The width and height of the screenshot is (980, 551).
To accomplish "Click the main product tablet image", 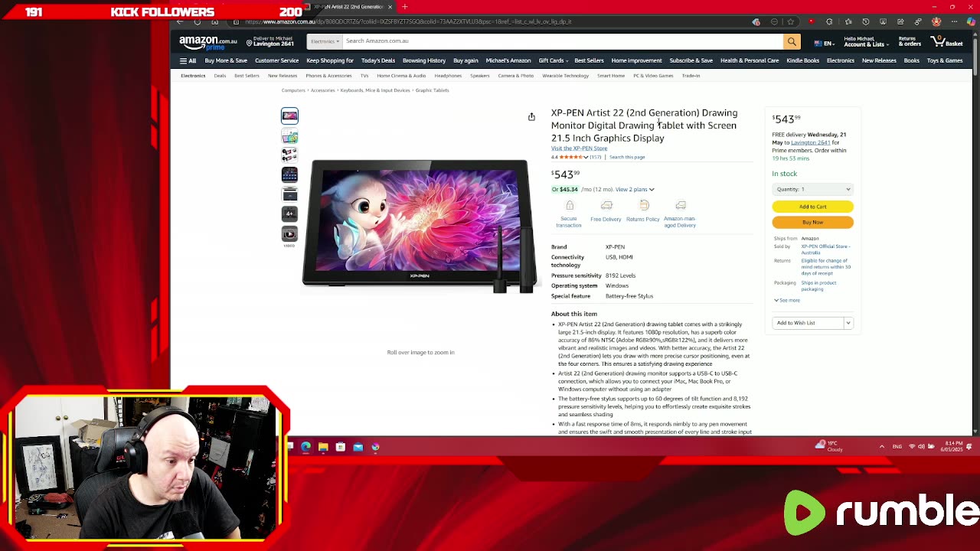I will pyautogui.click(x=420, y=227).
